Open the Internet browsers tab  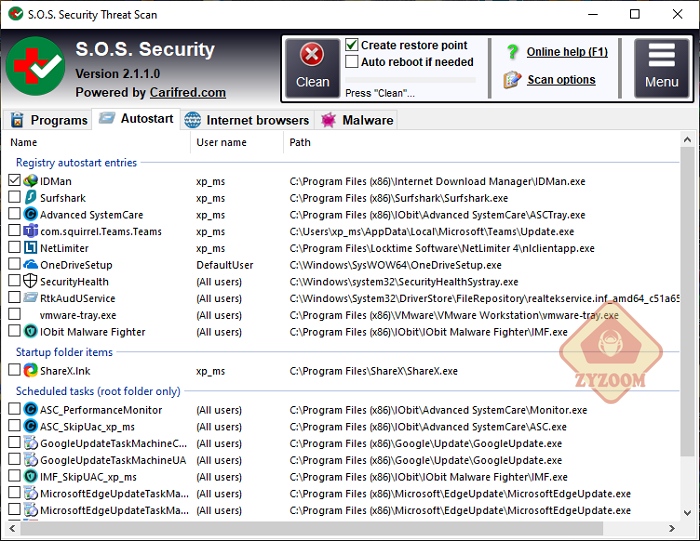pyautogui.click(x=247, y=120)
